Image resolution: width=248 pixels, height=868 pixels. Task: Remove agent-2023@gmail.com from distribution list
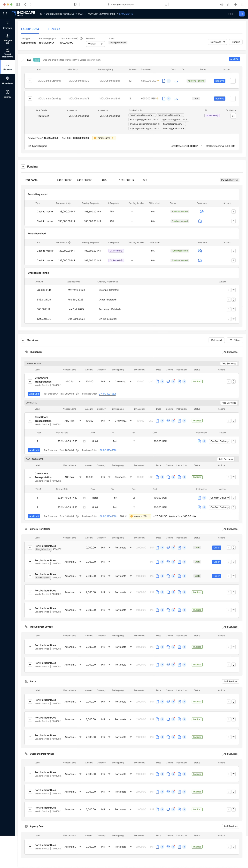[187, 120]
